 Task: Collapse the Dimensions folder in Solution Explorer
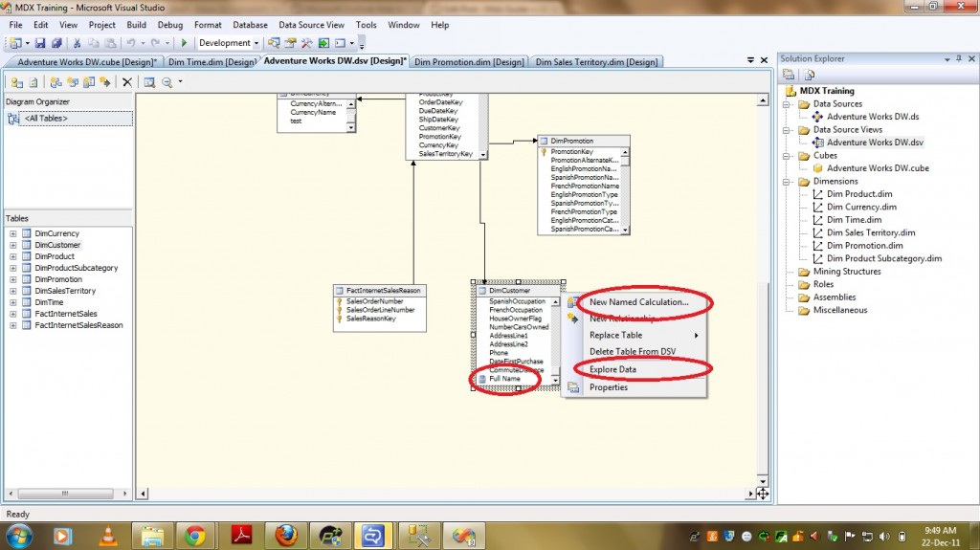click(788, 181)
